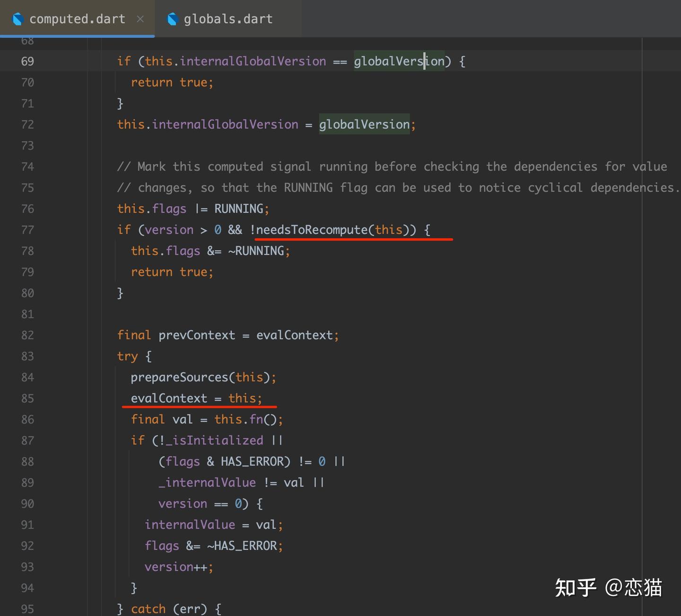Click internalValue on line 91
The height and width of the screenshot is (616, 681).
(190, 525)
